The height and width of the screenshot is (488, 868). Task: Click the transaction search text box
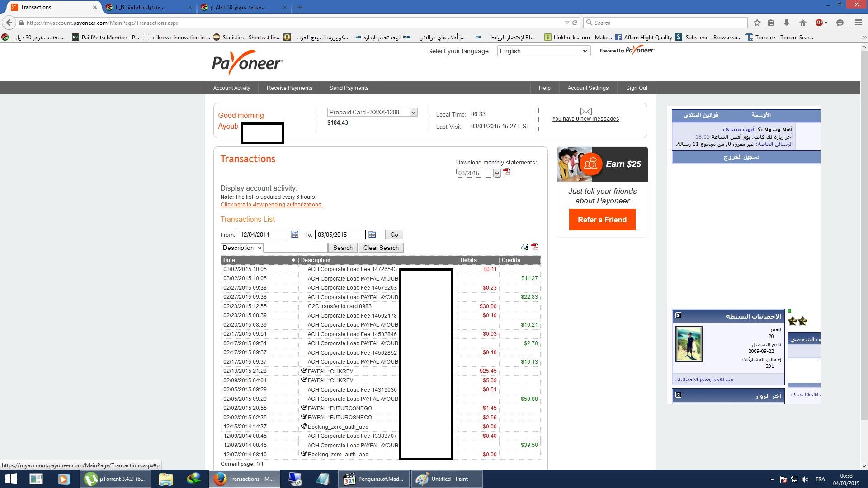(x=296, y=248)
